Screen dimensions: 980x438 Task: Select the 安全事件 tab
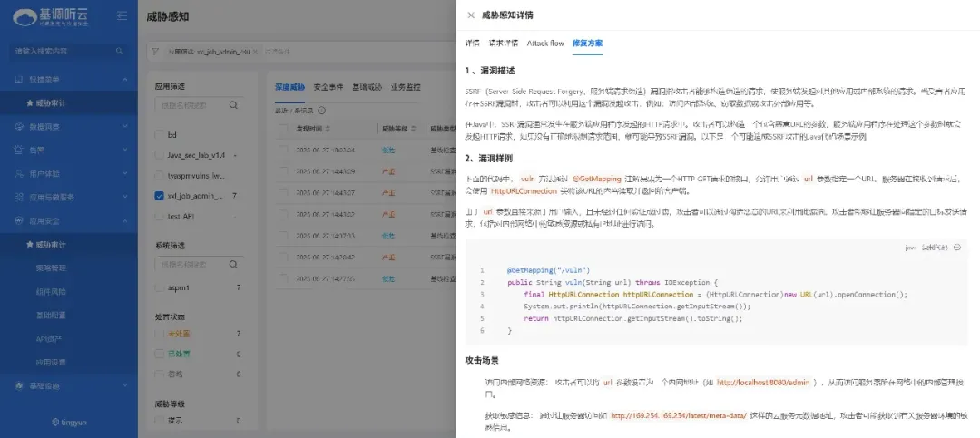click(x=328, y=87)
